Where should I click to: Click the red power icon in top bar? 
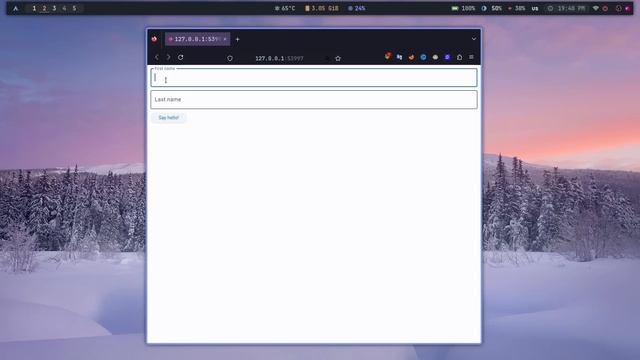click(x=605, y=8)
